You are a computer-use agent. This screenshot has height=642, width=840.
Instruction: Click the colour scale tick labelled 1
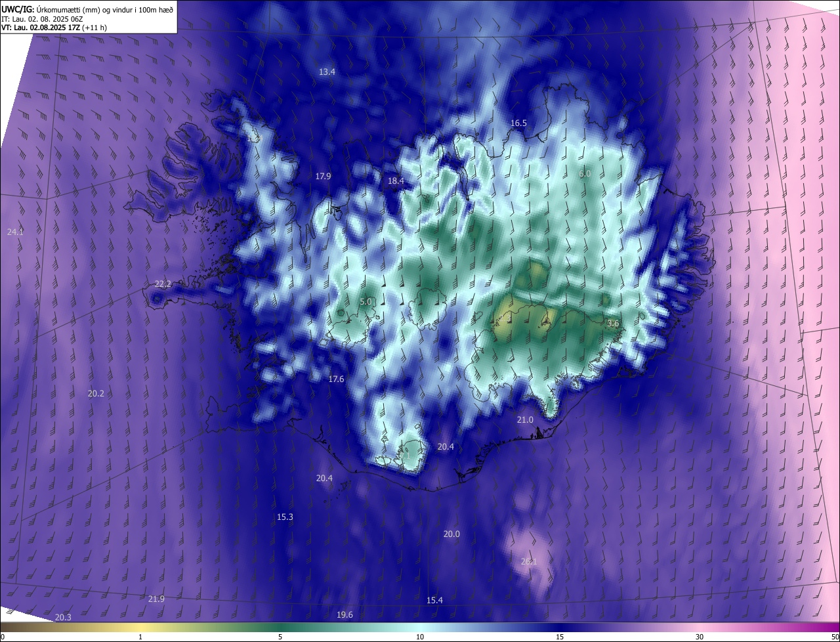click(141, 637)
